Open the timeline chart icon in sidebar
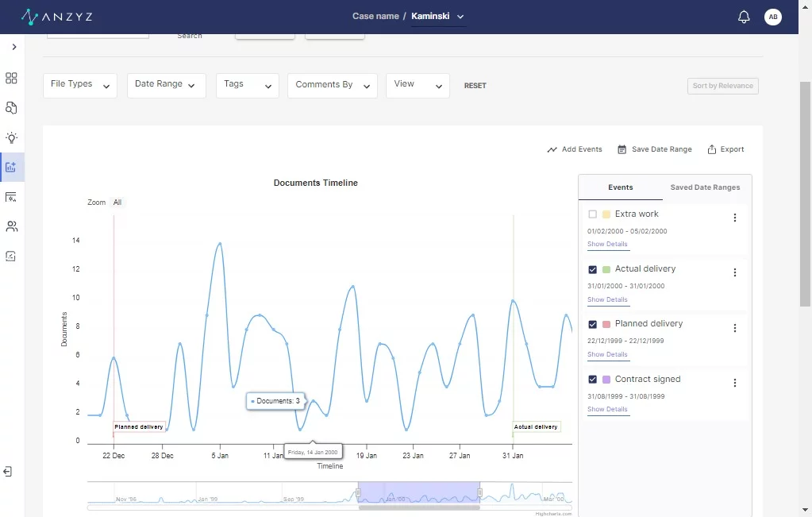 click(11, 167)
